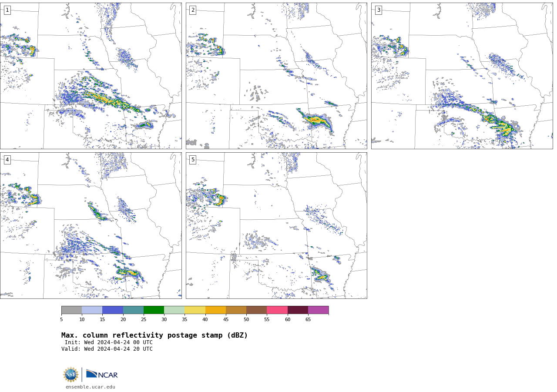
Task: Select the maroon 60-65 dBZ swatch
Action: (298, 310)
